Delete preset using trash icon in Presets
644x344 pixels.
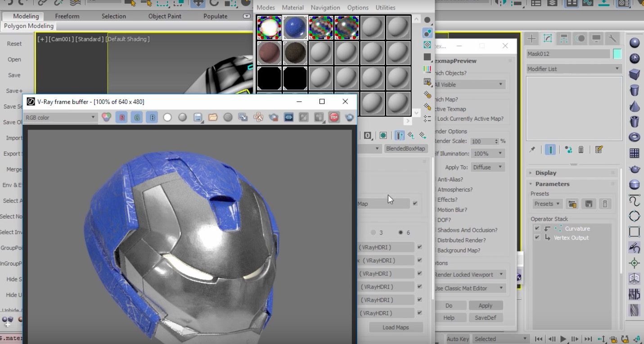pyautogui.click(x=605, y=204)
